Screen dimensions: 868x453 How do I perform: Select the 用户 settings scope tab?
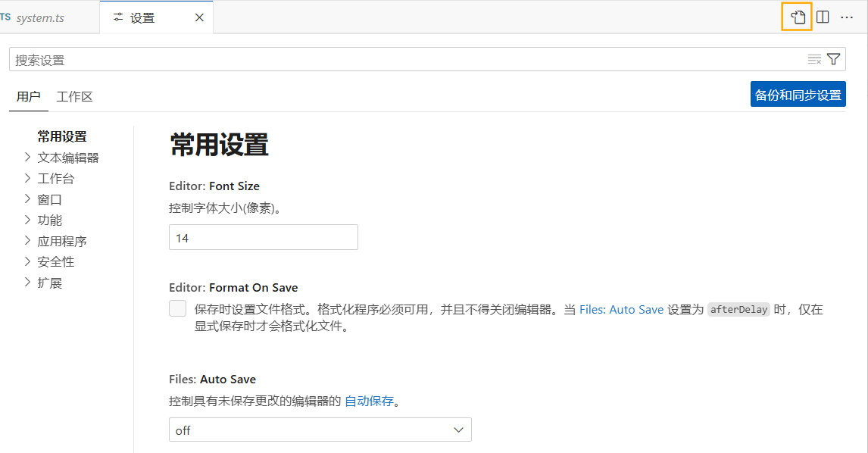28,96
